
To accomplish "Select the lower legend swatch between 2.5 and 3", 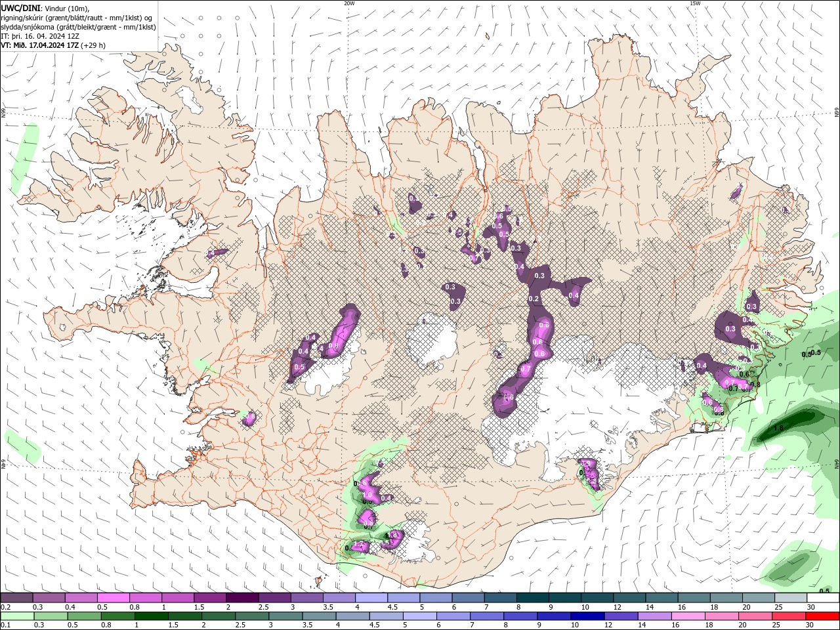I will (x=252, y=616).
